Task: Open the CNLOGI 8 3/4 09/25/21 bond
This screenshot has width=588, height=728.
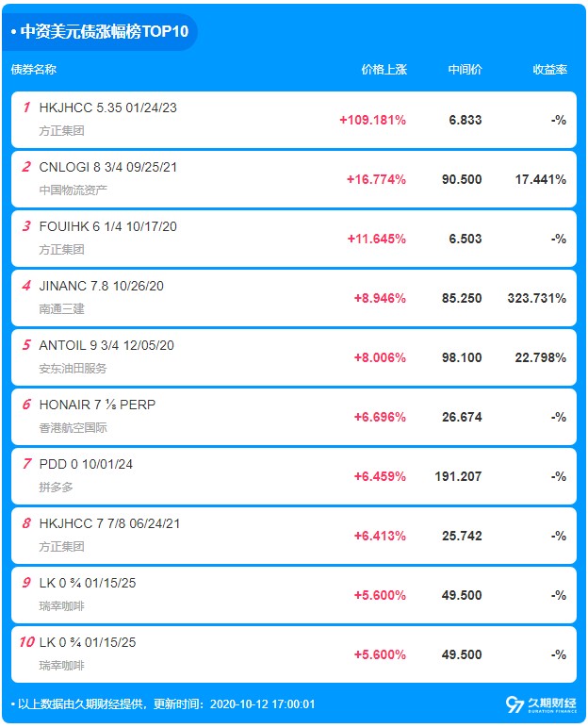Action: tap(294, 179)
